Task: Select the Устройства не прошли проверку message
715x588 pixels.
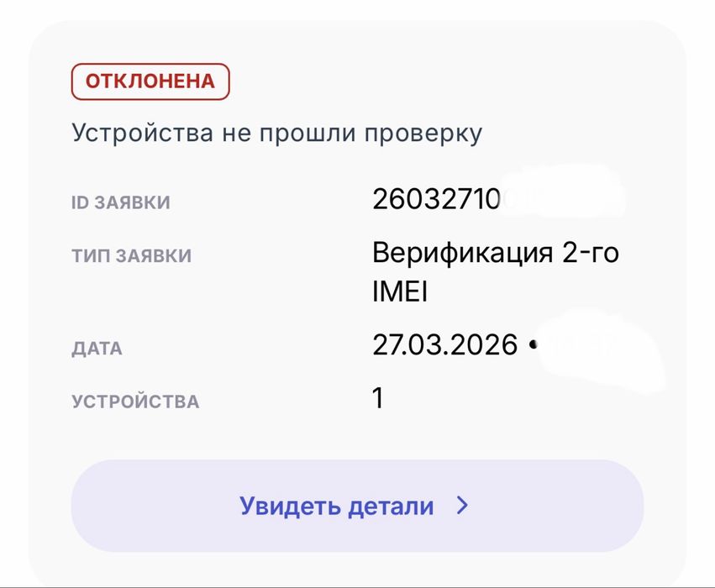Action: 276,133
